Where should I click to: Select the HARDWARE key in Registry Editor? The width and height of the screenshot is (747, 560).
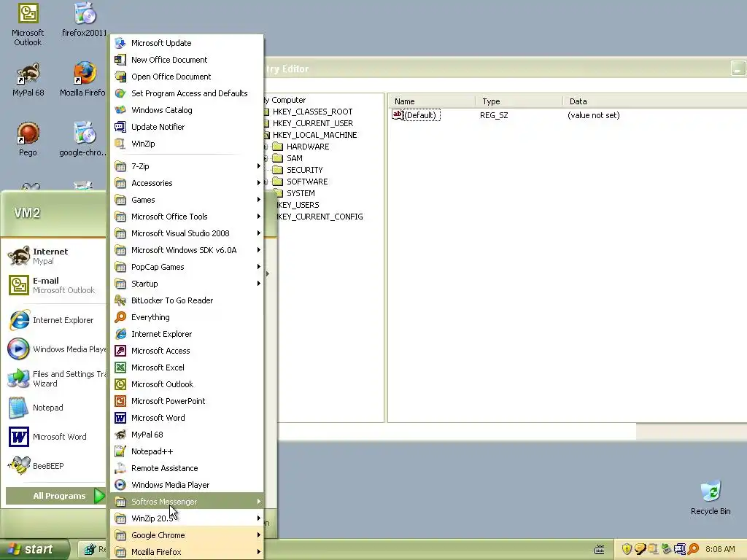(x=308, y=147)
